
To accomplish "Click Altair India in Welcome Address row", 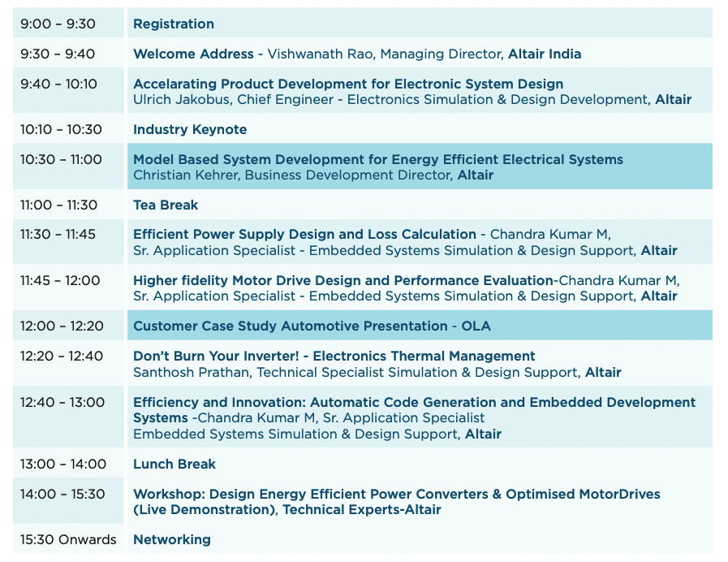I will coord(544,54).
